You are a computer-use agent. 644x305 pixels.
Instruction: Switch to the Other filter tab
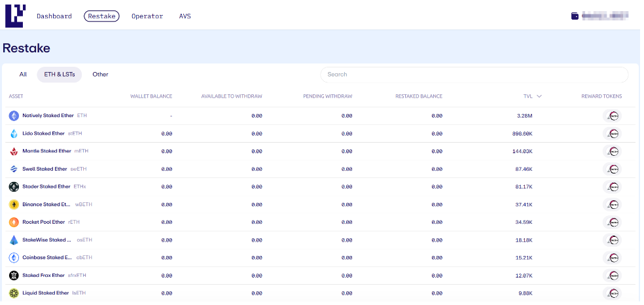(100, 75)
